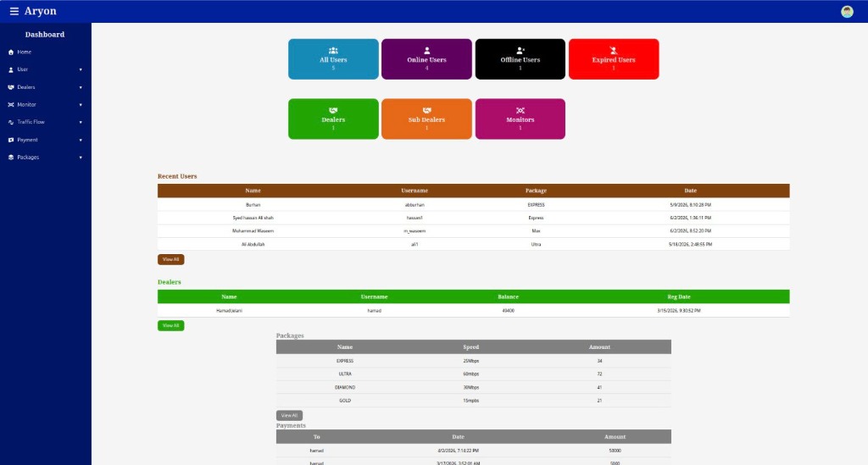Expand the Monitor submenu arrow

[x=81, y=104]
